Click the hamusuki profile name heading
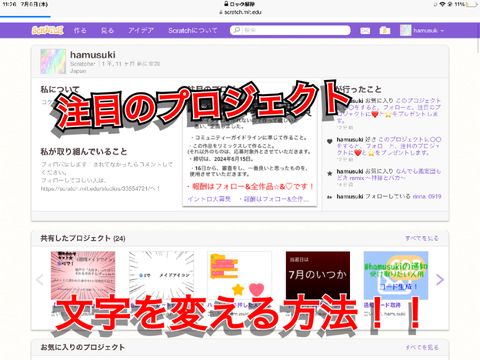Screen dimensions: 480x360 coord(93,55)
